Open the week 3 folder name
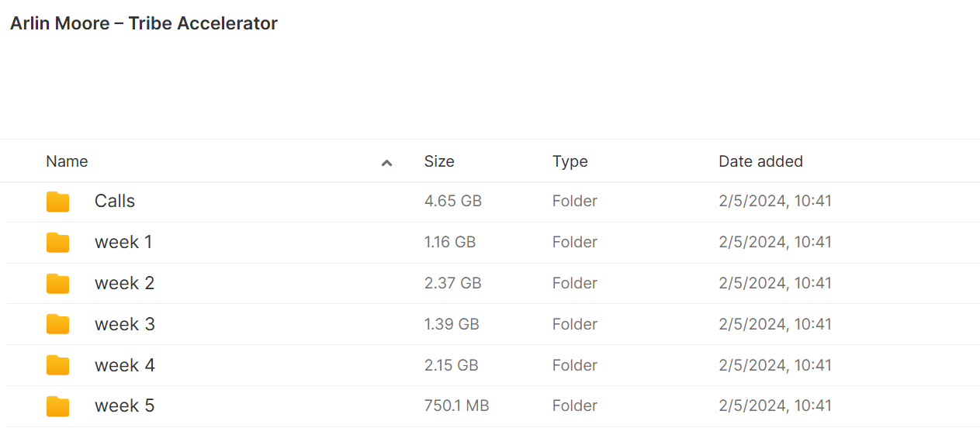 pos(125,324)
